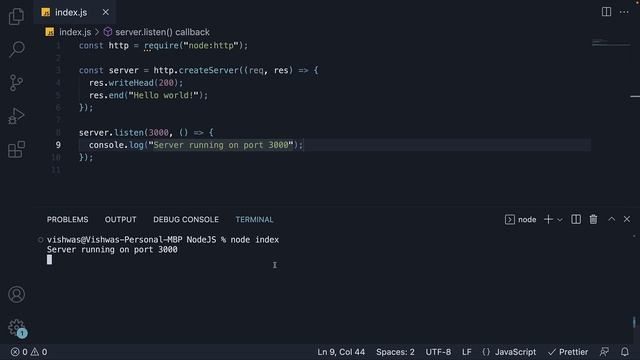Click the minimap at editor right

click(611, 43)
